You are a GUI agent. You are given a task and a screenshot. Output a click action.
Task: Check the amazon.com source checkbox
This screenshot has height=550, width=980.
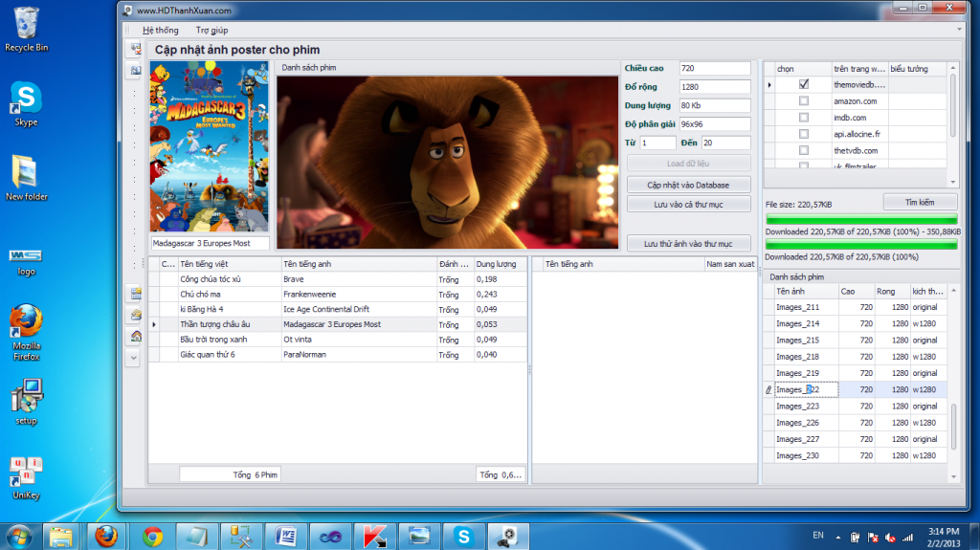pos(804,100)
